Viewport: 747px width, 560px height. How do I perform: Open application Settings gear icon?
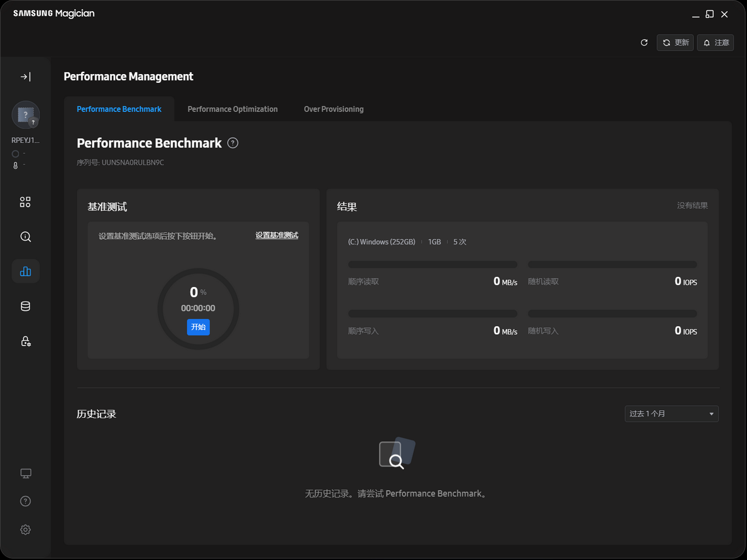25,529
